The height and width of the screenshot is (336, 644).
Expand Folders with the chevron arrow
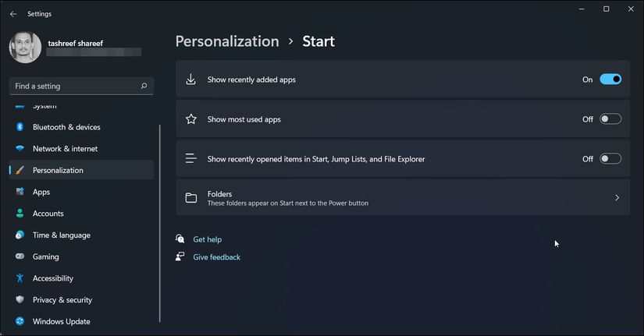(x=617, y=198)
